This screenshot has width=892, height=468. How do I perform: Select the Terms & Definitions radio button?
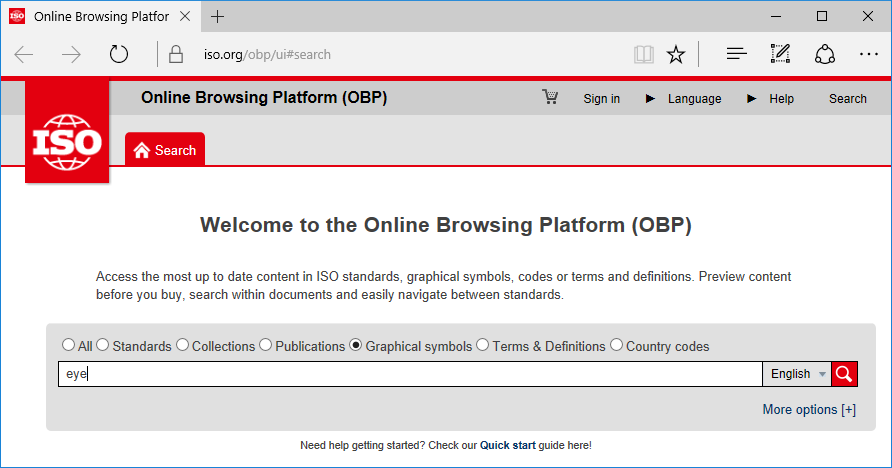(482, 345)
